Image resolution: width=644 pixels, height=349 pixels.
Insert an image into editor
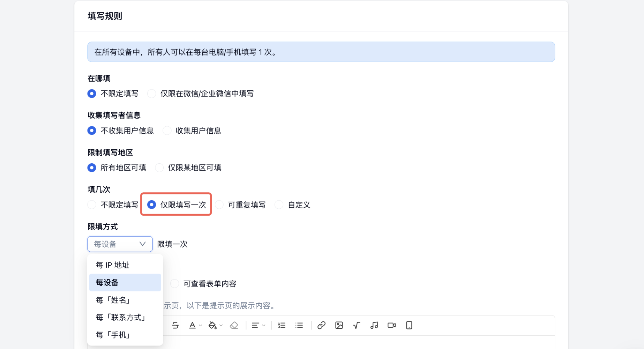point(339,325)
